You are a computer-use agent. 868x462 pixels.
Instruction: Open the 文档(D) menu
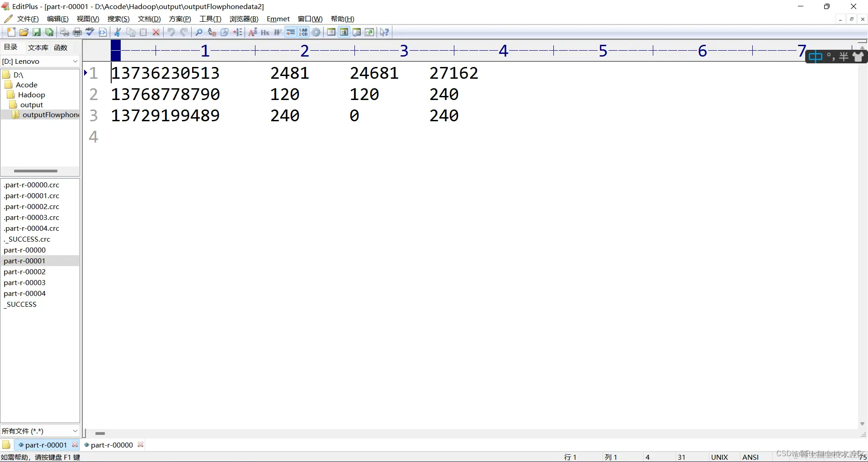(x=149, y=19)
